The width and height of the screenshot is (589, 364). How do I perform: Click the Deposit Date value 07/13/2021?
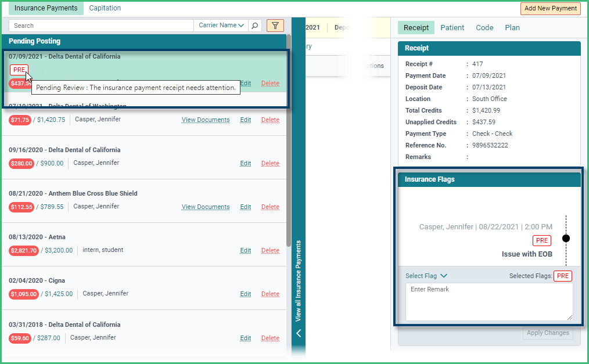(489, 87)
